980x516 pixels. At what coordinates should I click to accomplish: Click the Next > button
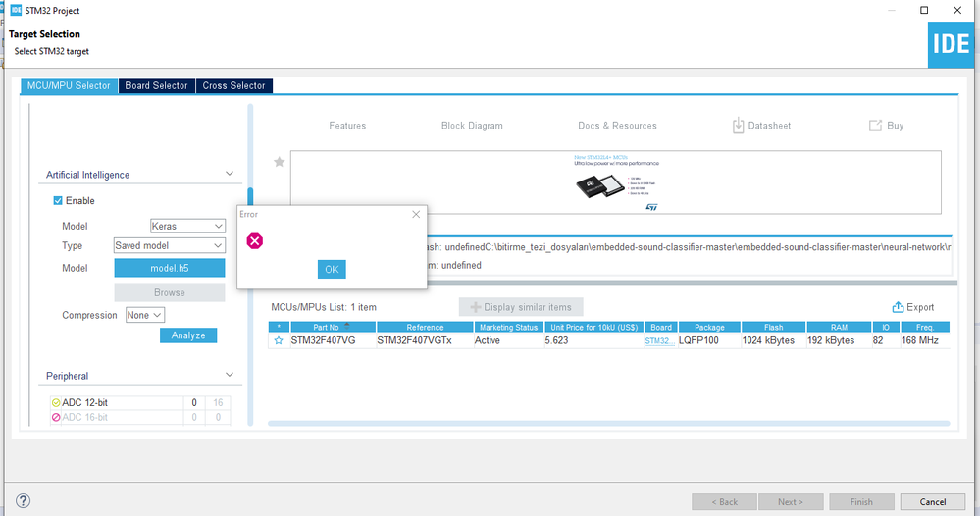[791, 501]
